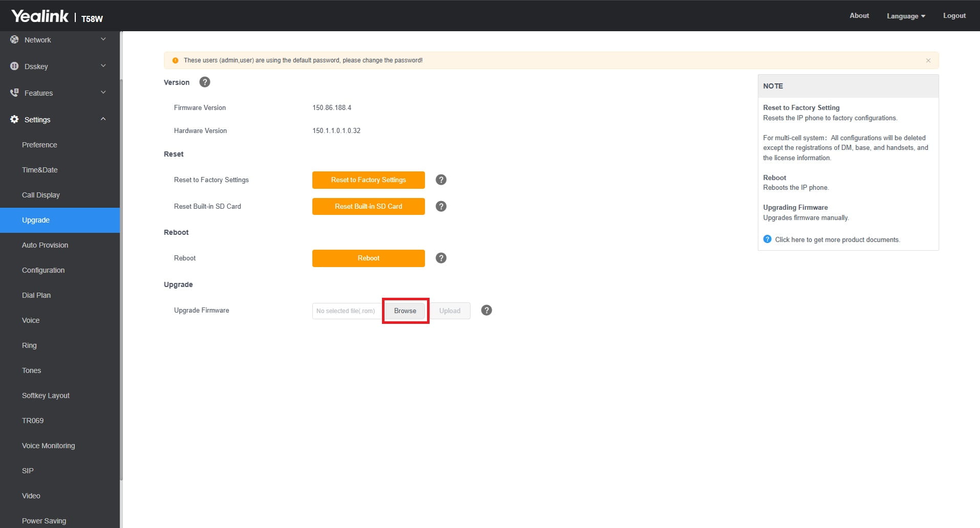Click the Network globe icon
Viewport: 980px width, 528px height.
(14, 39)
